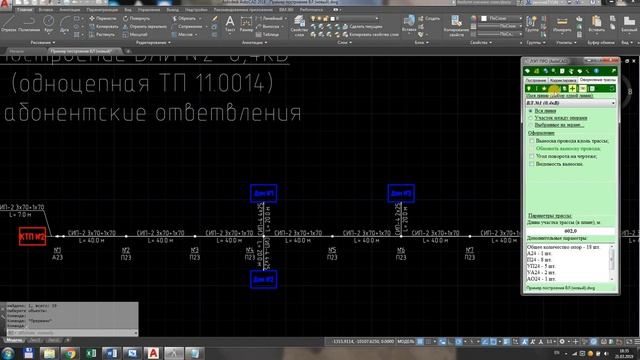Activate the Перенести (move) command
The height and width of the screenshot is (360, 640).
[103, 18]
